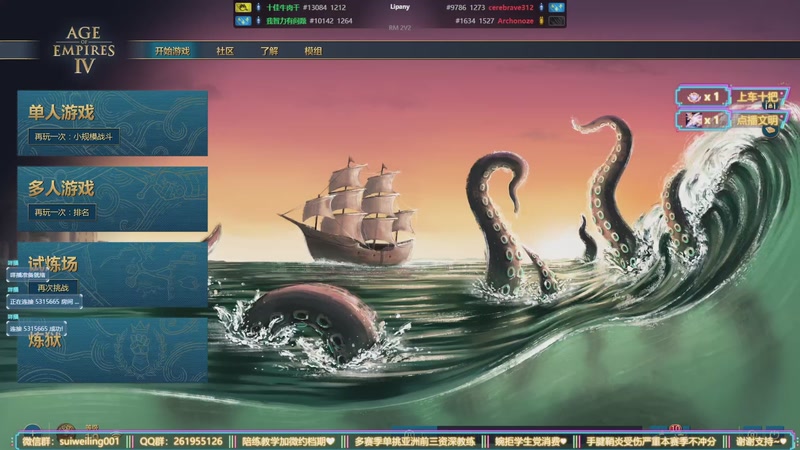Viewport: 800px width, 450px height.
Task: Click blue unit icon beside 我智力有问题
Action: 259,21
